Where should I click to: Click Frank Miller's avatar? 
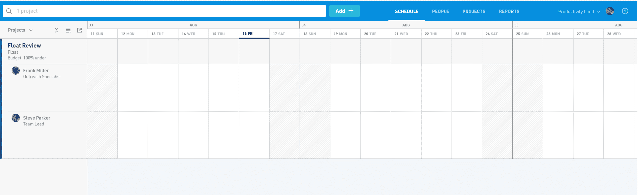16,71
